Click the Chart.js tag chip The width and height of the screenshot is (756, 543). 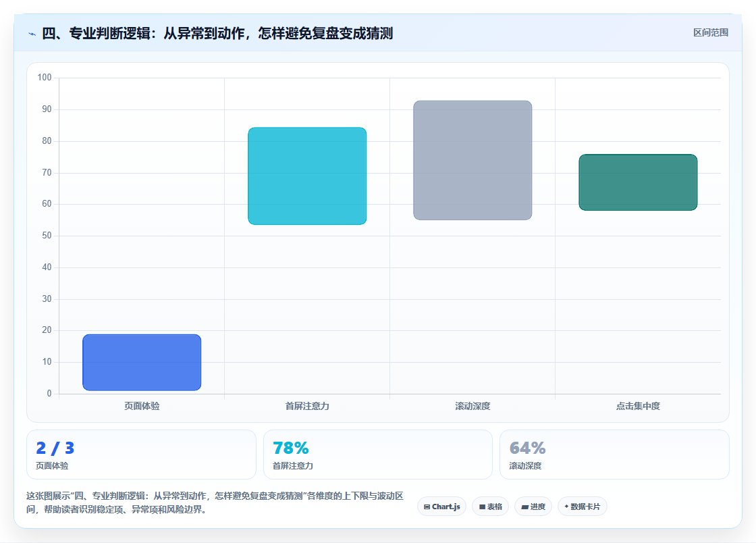tap(441, 507)
